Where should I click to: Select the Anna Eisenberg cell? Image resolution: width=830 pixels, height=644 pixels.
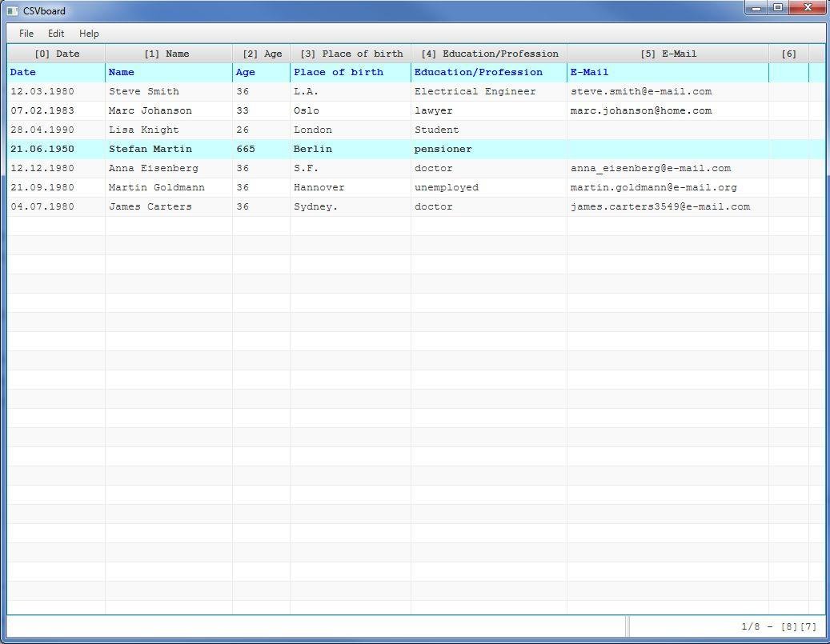(169, 168)
